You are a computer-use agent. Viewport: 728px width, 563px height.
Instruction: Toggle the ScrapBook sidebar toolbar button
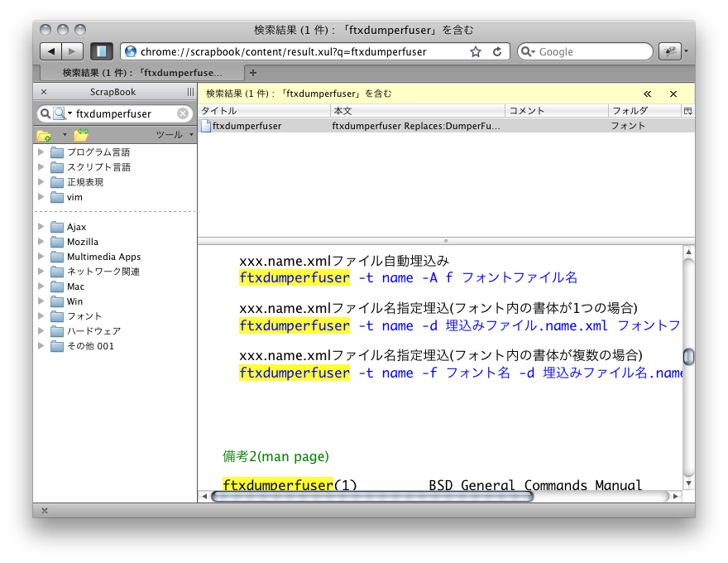(101, 51)
